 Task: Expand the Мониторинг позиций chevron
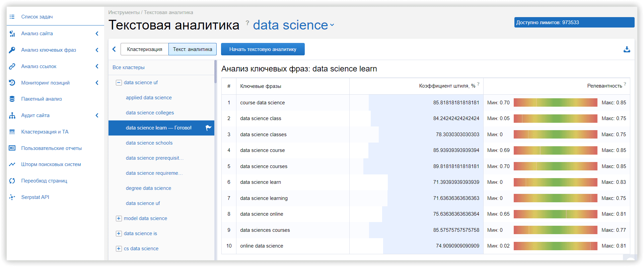97,83
